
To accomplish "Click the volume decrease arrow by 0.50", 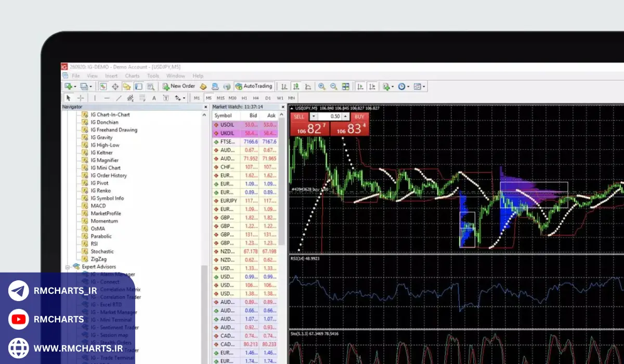I will [313, 116].
